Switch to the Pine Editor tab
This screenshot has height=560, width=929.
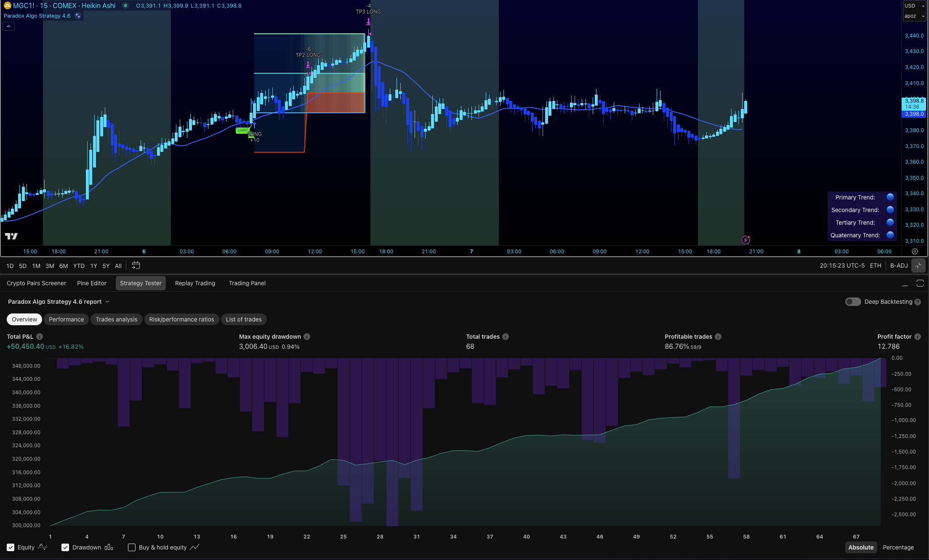[91, 283]
